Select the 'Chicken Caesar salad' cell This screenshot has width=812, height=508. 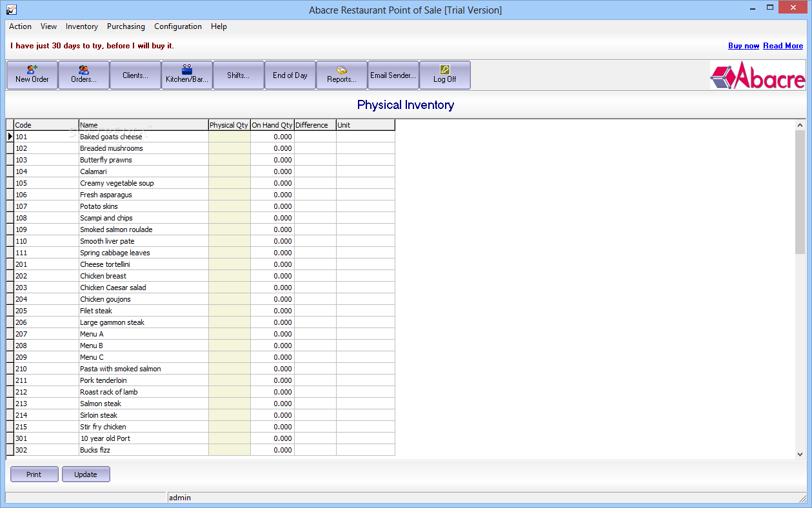click(144, 288)
